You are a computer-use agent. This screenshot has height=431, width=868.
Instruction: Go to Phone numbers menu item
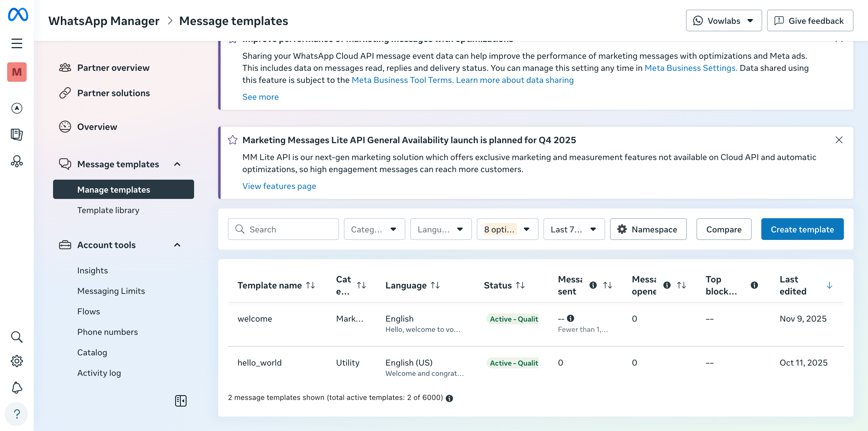108,332
